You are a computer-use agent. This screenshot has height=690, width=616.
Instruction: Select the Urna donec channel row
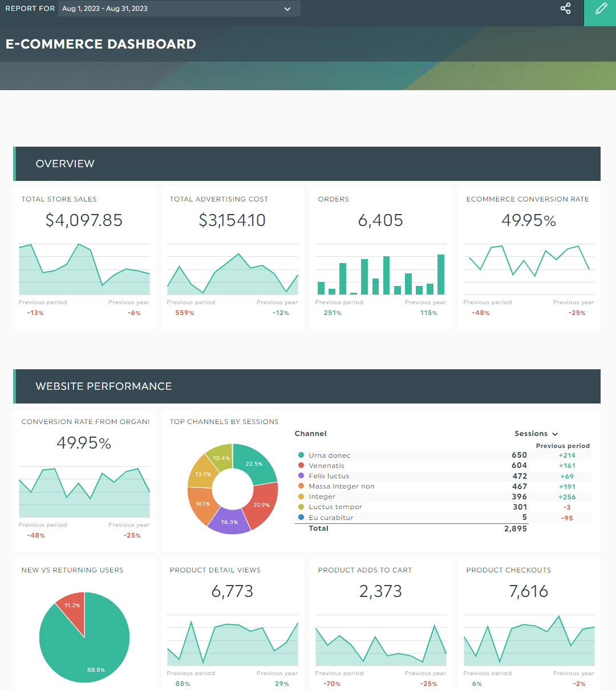pyautogui.click(x=329, y=455)
